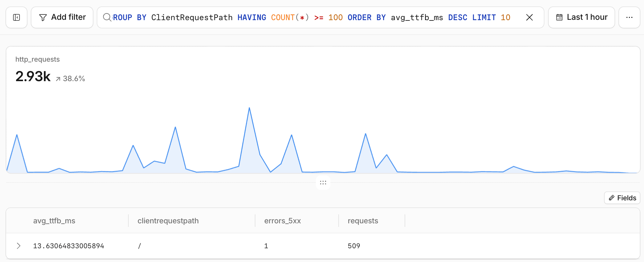Screen dimensions: 644x262
Task: Open the more options ellipsis menu
Action: click(629, 18)
